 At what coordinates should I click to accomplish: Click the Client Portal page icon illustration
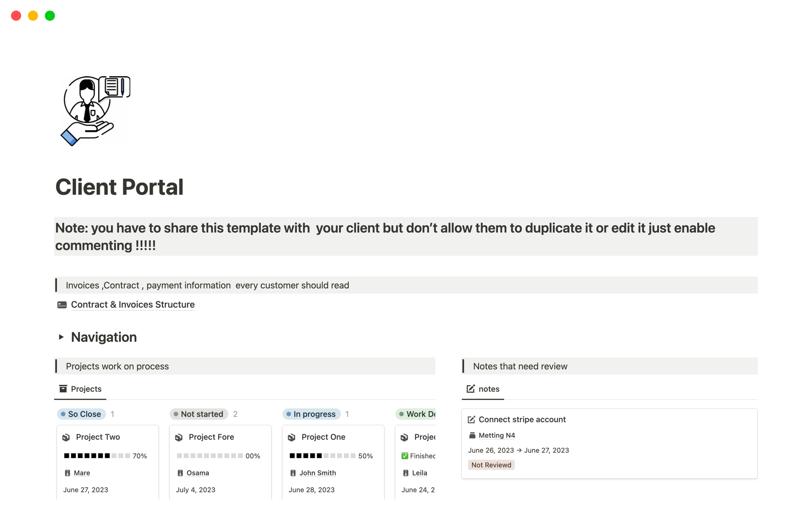[x=95, y=111]
